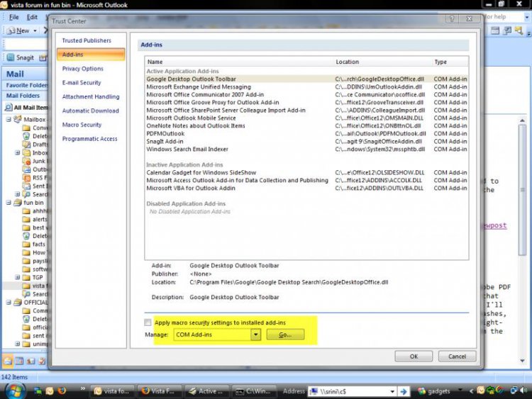Click the All Mail Items search icon
The height and width of the screenshot is (399, 532).
tap(9, 108)
